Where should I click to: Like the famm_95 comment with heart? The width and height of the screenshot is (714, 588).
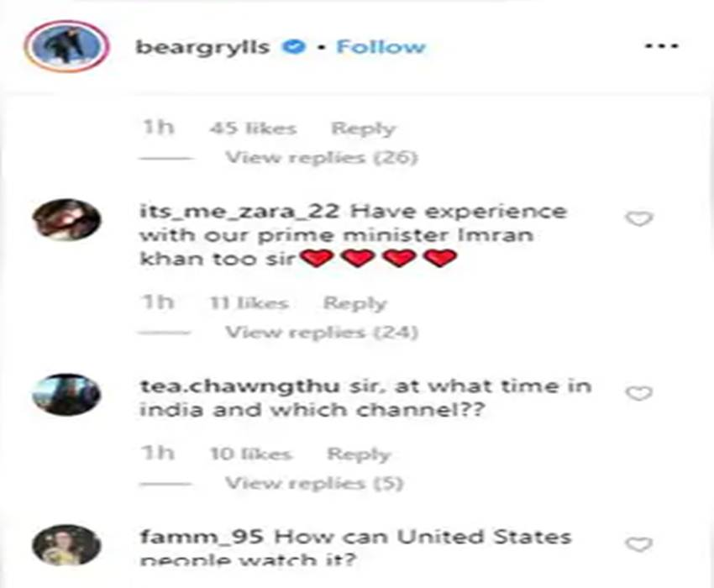pyautogui.click(x=639, y=544)
